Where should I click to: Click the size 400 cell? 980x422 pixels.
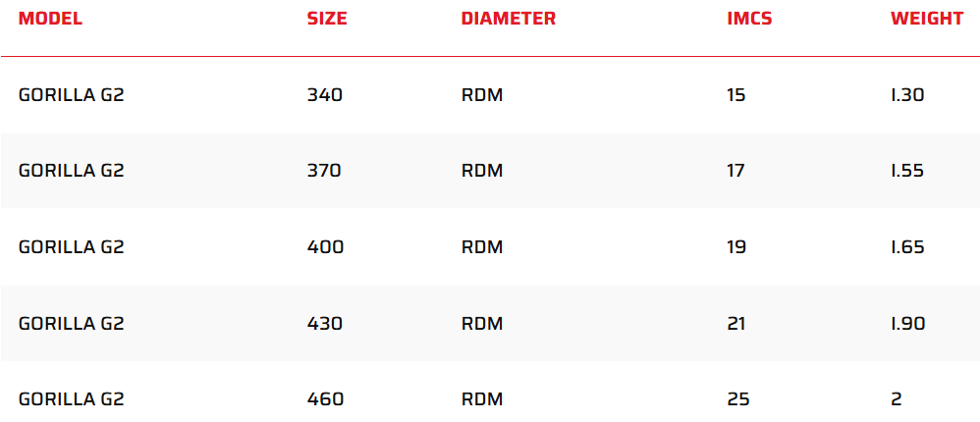pos(325,247)
